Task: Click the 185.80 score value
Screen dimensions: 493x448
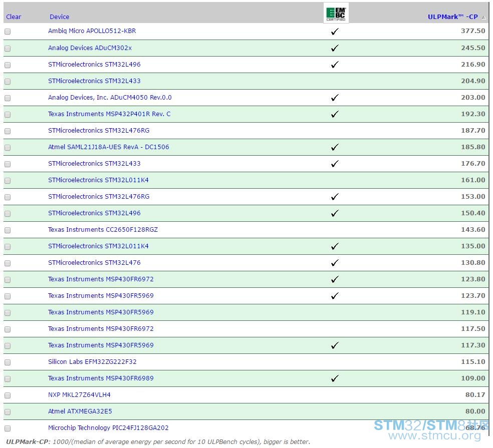Action: pos(473,147)
